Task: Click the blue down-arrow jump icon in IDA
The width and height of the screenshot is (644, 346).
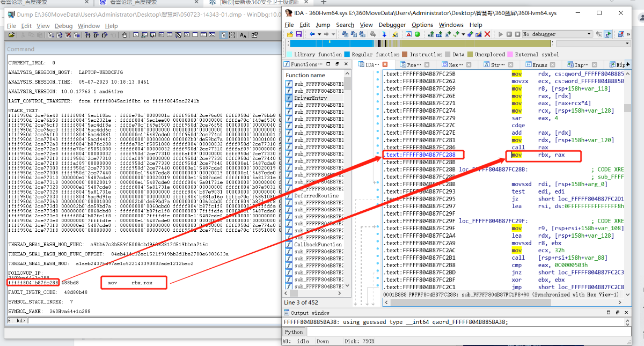Action: point(384,34)
